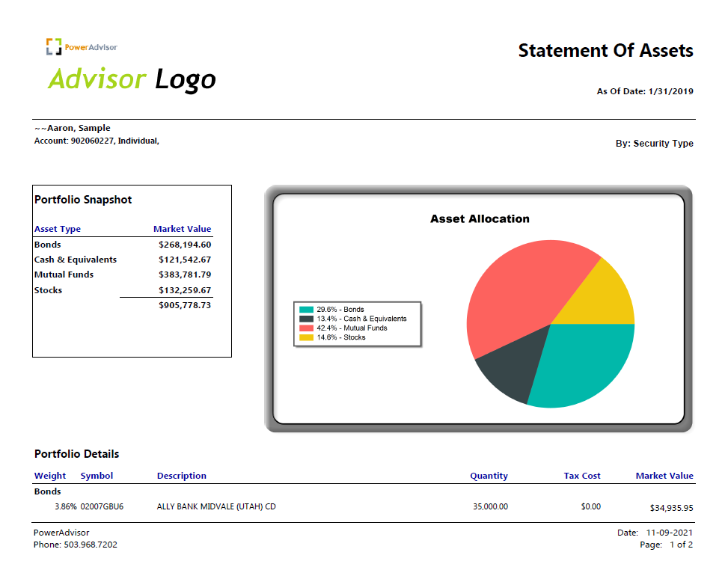This screenshot has width=728, height=561.
Task: Click Market Value header in Portfolio Details
Action: click(664, 476)
